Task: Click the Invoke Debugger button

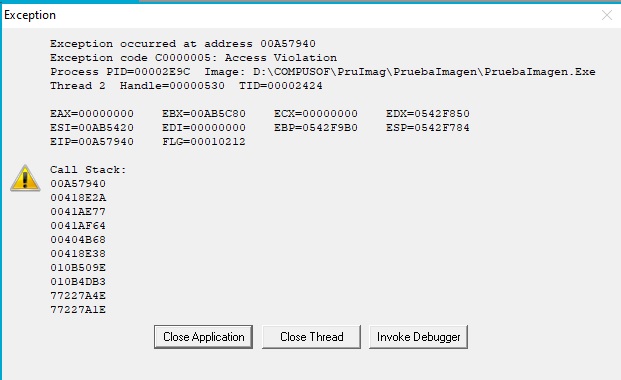Action: click(418, 337)
